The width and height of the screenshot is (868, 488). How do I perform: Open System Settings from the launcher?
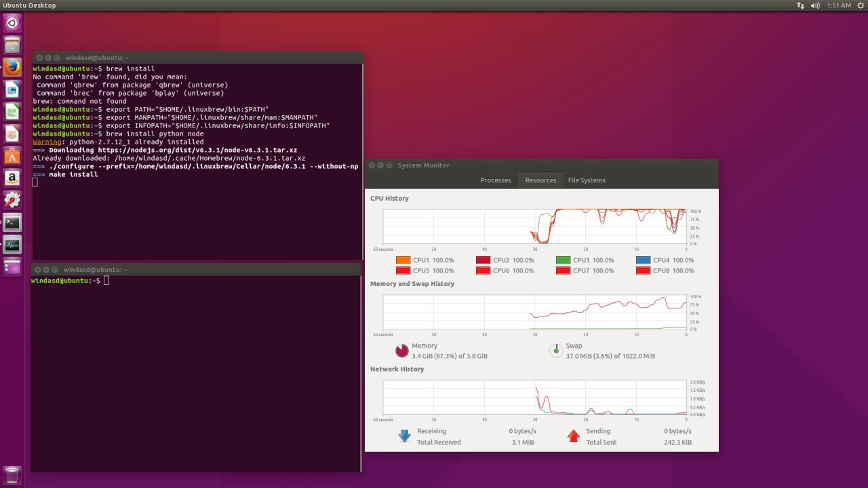(12, 201)
